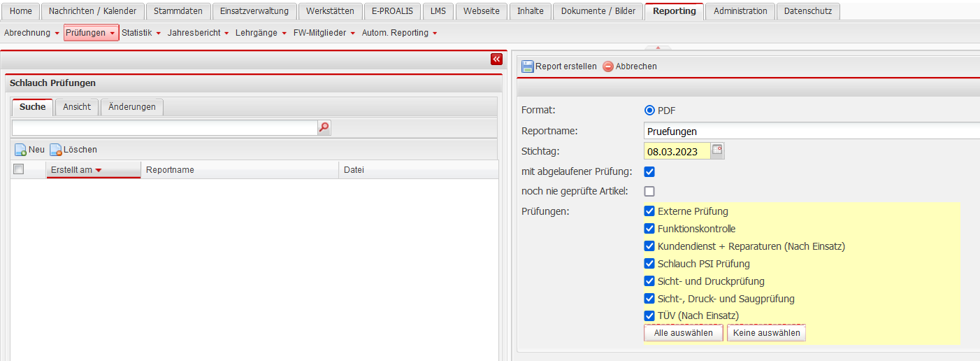Uncheck the Funktionskontrolle checkbox
This screenshot has width=980, height=361.
pos(649,229)
